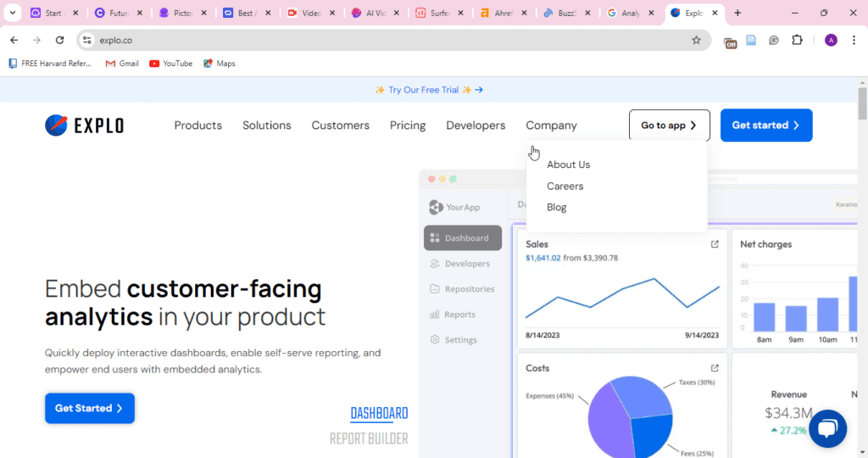868x458 pixels.
Task: Open the tab search dropdown arrow
Action: (13, 14)
